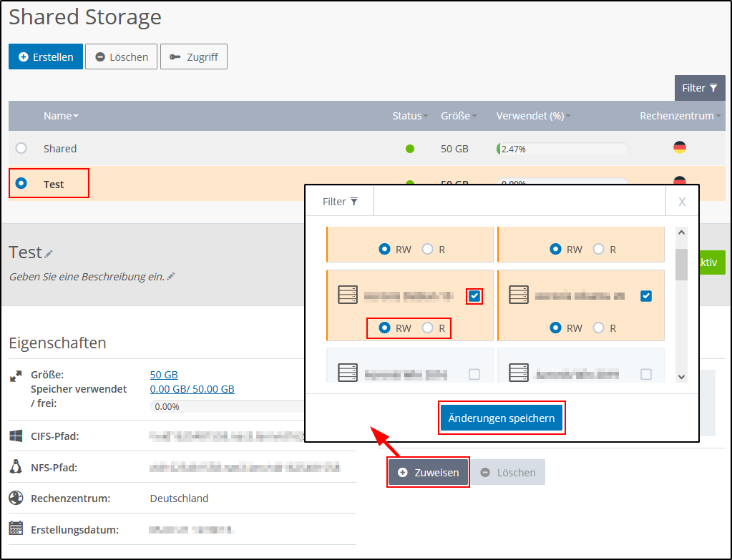Open the Filter above the storage table
The width and height of the screenshot is (732, 560).
[700, 88]
